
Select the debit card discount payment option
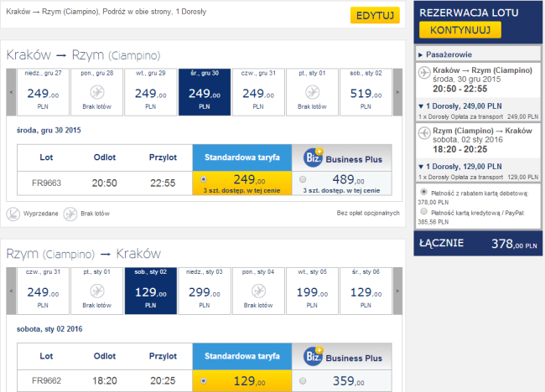pyautogui.click(x=423, y=192)
